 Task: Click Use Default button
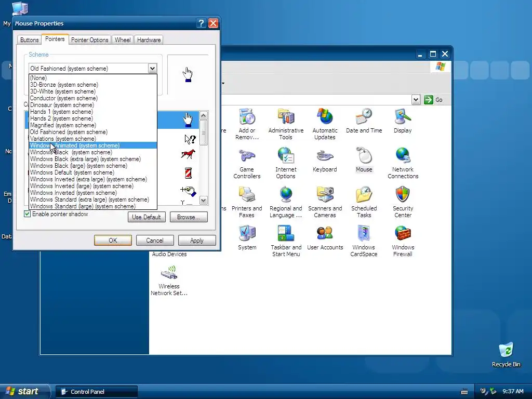point(146,217)
